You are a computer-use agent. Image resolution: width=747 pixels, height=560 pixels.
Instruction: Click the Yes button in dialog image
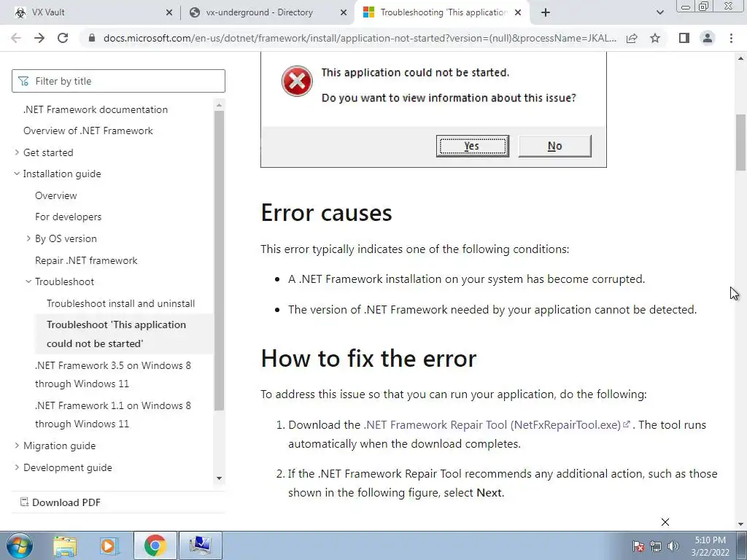[472, 146]
